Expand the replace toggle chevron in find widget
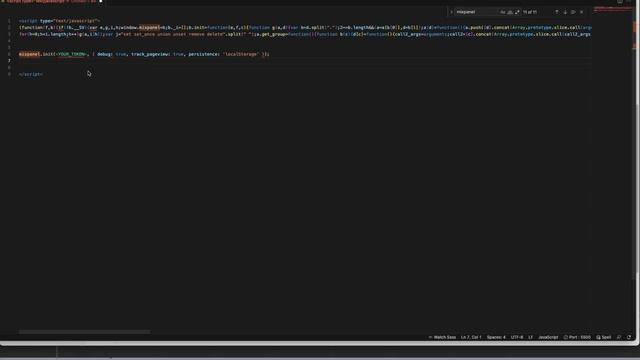Viewport: 640px width, 360px height. pyautogui.click(x=451, y=12)
